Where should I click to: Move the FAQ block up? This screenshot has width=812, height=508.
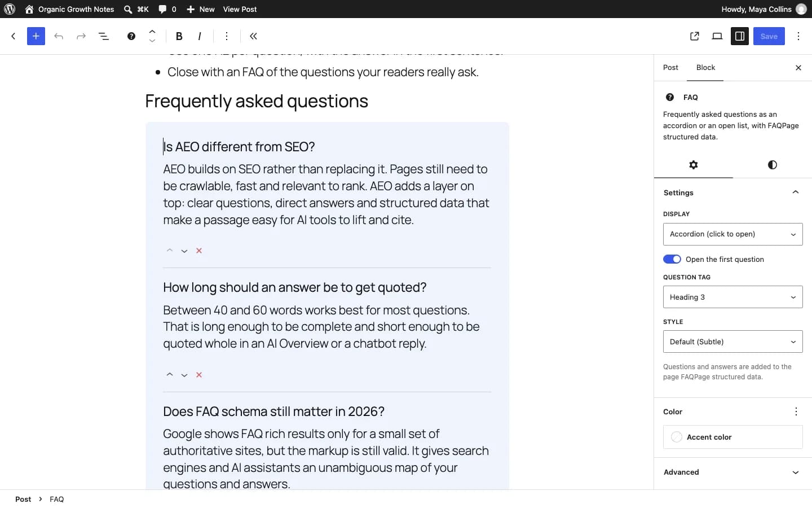click(152, 32)
